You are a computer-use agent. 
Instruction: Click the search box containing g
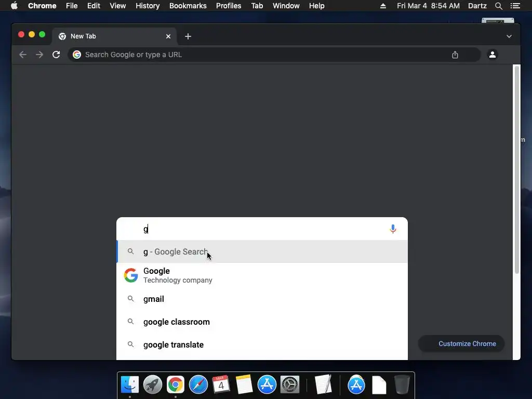(262, 229)
